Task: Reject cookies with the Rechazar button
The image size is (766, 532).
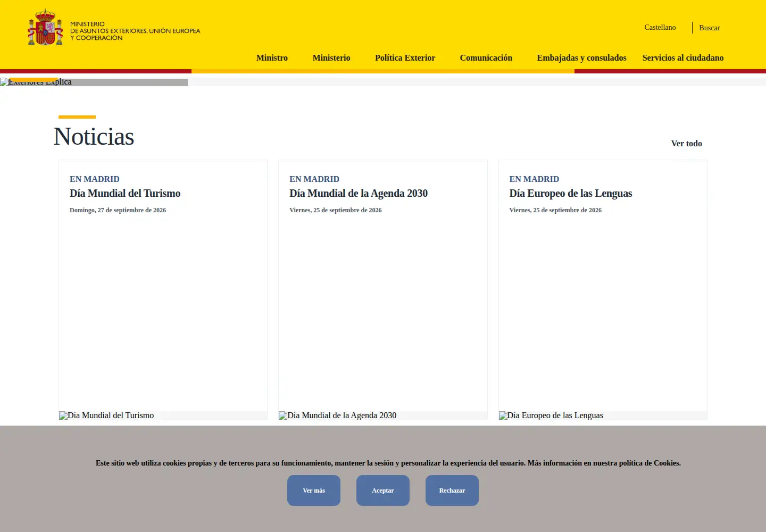Action: click(x=452, y=491)
